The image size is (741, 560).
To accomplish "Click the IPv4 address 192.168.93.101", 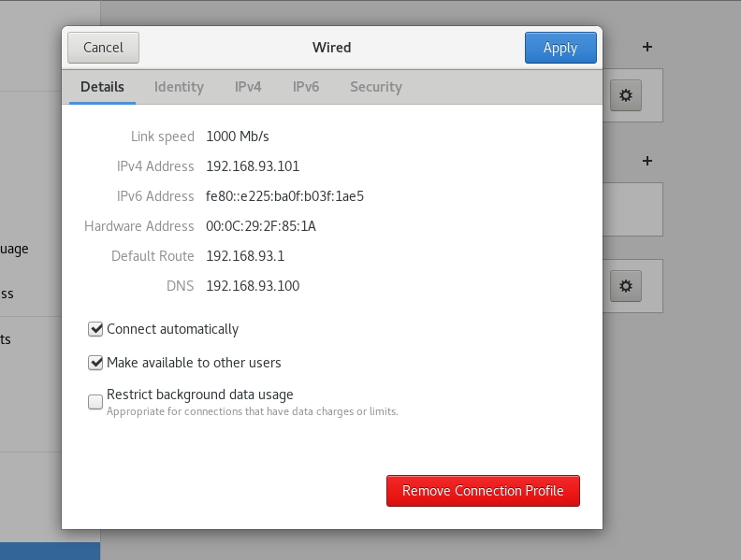I will 253,166.
